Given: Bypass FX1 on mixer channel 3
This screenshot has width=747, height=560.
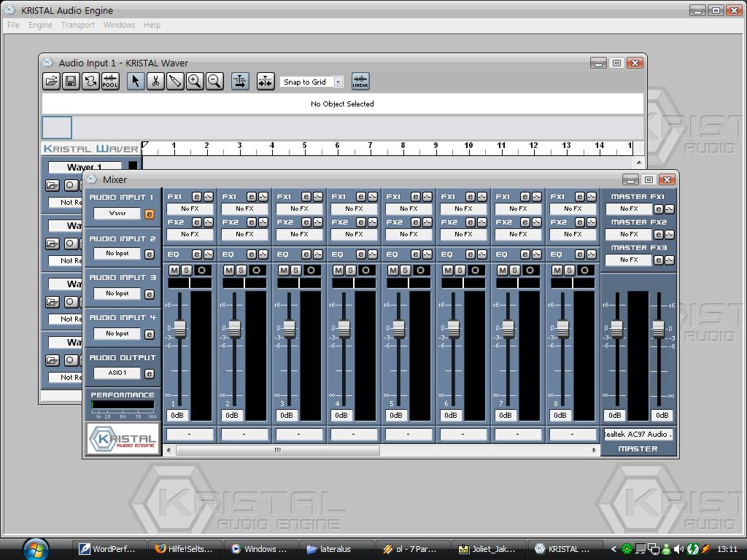Looking at the screenshot, I should tap(318, 197).
